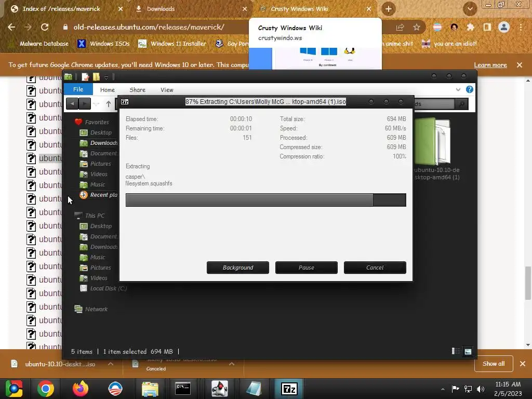
Task: Select Videos under Favorites
Action: click(94, 174)
